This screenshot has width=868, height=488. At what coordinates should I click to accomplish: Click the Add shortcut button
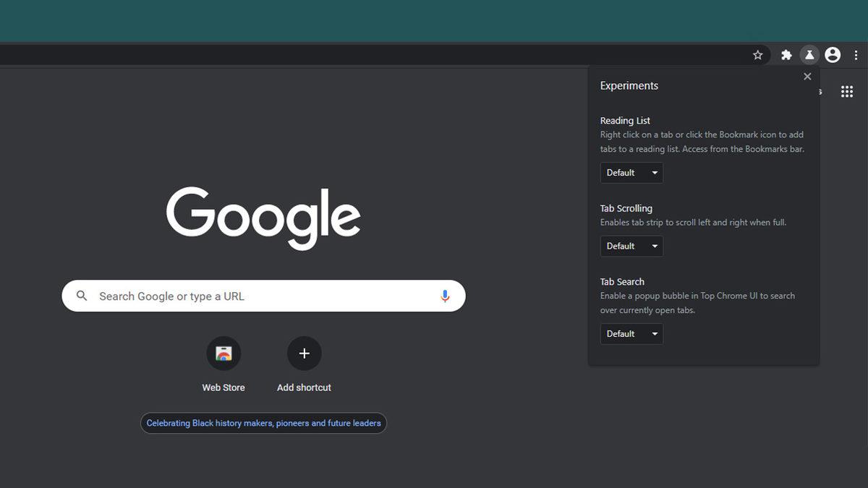point(304,353)
